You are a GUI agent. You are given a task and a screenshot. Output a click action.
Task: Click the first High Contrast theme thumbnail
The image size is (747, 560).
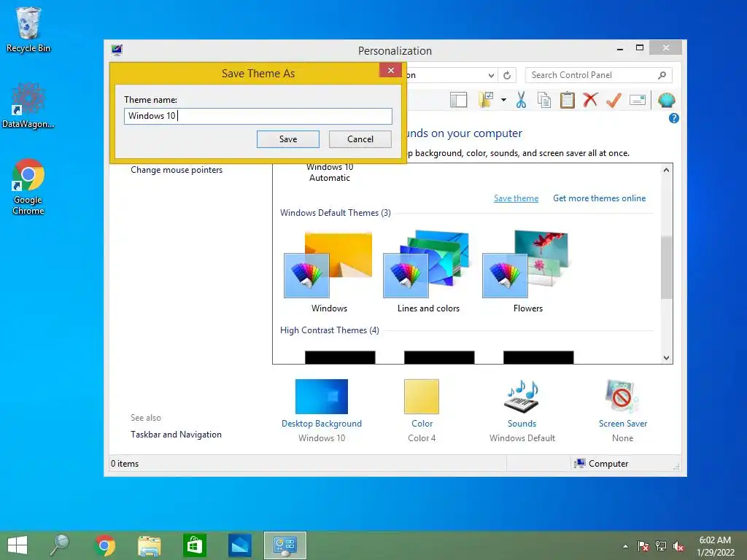(340, 357)
